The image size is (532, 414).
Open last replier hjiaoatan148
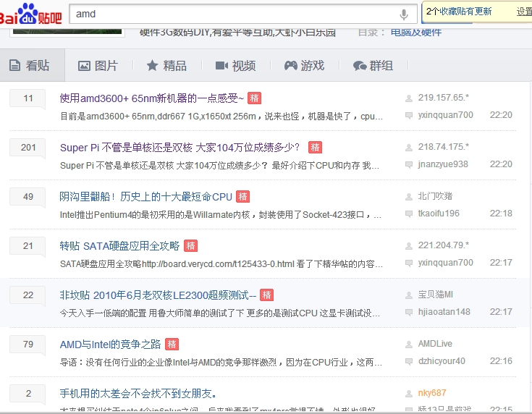point(444,312)
